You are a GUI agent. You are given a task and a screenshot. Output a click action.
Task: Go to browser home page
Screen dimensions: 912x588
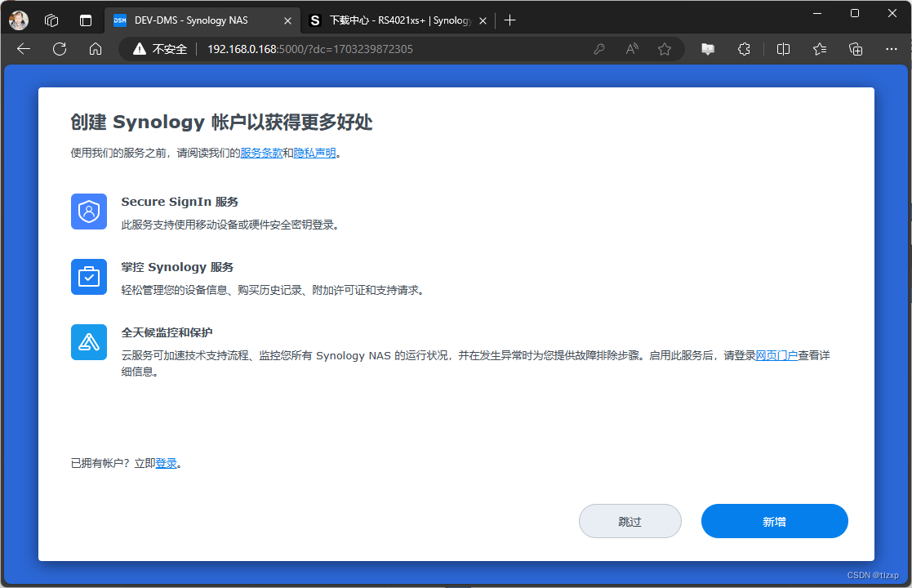coord(96,49)
